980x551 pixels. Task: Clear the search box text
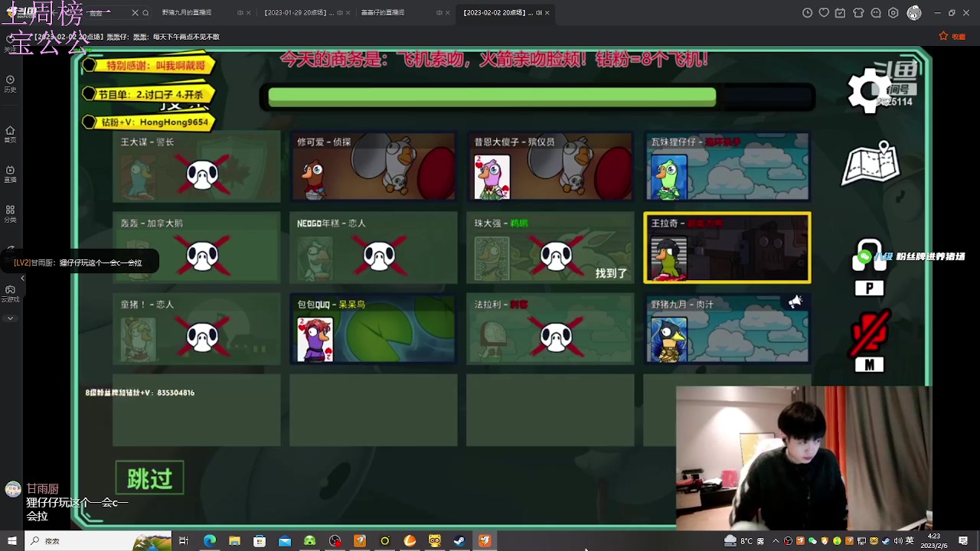click(x=136, y=13)
